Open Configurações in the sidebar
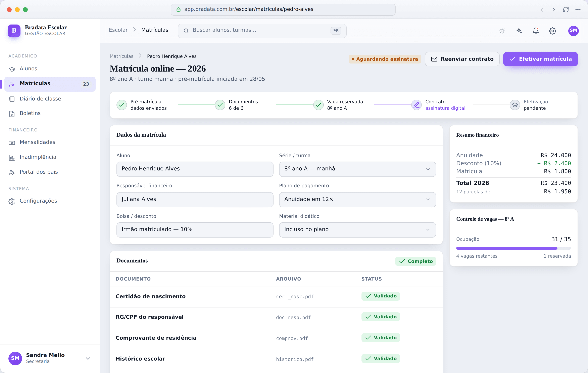The image size is (588, 373). (50, 201)
